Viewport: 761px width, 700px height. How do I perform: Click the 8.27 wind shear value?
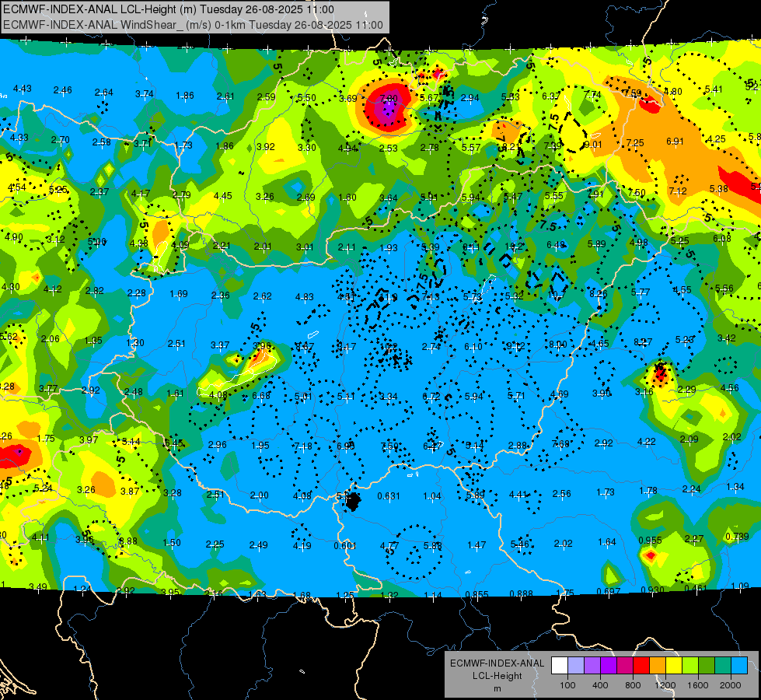[643, 342]
